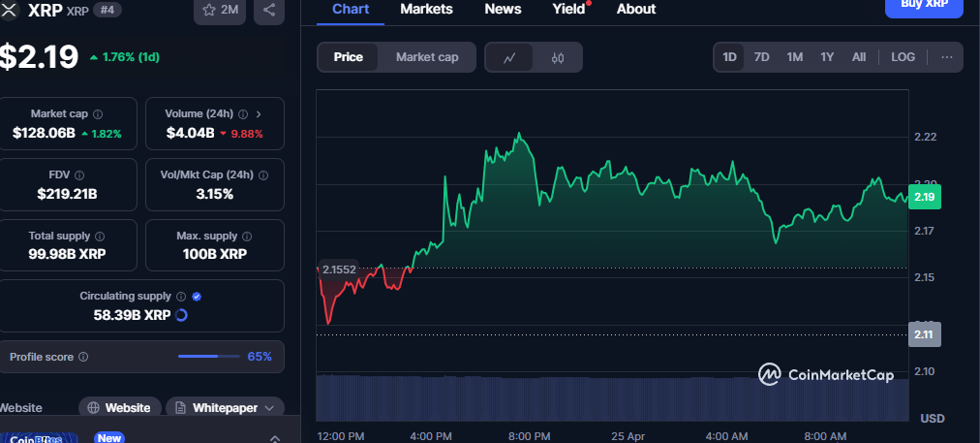Expand Volume (24h) details with the arrow
This screenshot has height=443, width=980.
259,114
